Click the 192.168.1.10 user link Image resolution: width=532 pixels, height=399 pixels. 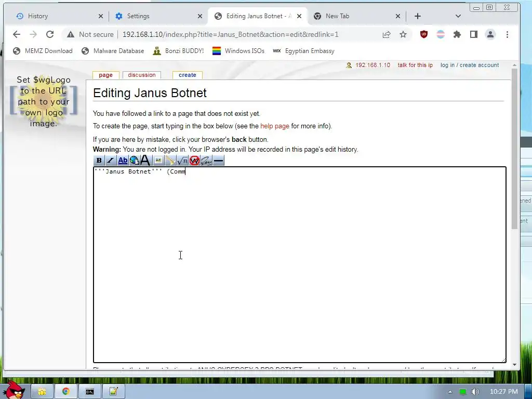click(x=373, y=65)
